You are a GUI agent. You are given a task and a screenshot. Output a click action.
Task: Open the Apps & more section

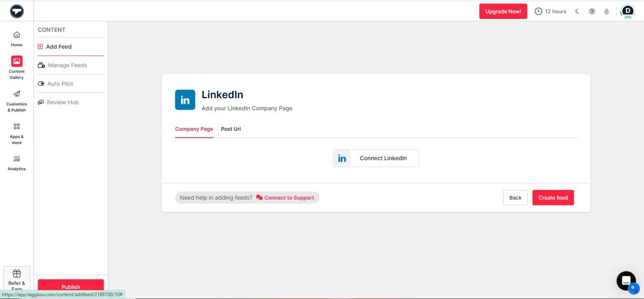point(16,132)
